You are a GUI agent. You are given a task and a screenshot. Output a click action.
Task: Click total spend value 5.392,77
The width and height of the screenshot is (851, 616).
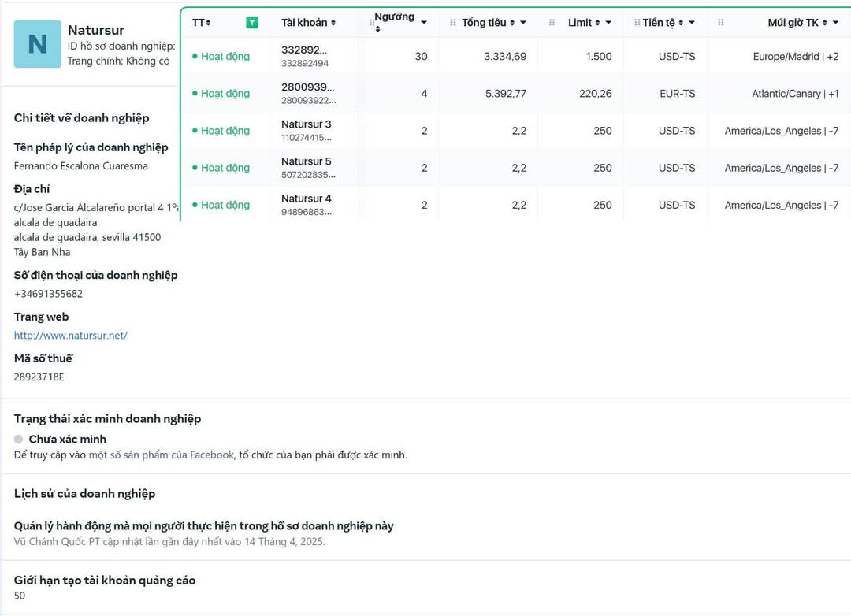tap(505, 94)
